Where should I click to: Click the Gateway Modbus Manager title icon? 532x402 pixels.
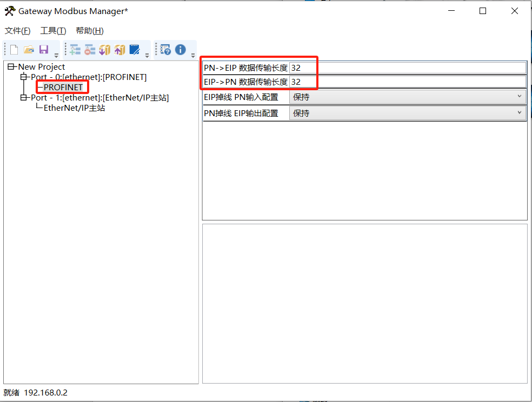(10, 11)
